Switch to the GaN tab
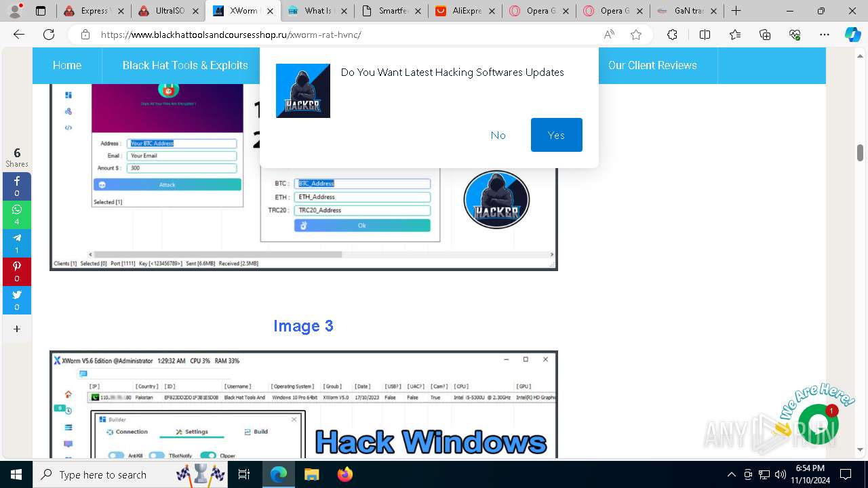This screenshot has height=488, width=868. [688, 11]
